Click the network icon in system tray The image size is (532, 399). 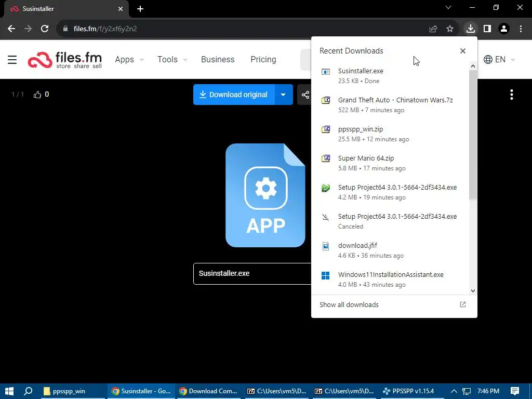tap(467, 391)
